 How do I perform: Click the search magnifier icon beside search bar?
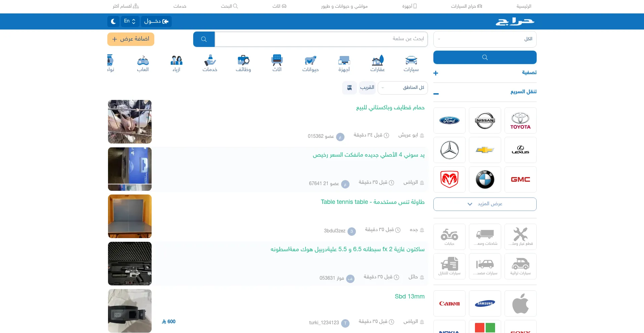pyautogui.click(x=203, y=39)
